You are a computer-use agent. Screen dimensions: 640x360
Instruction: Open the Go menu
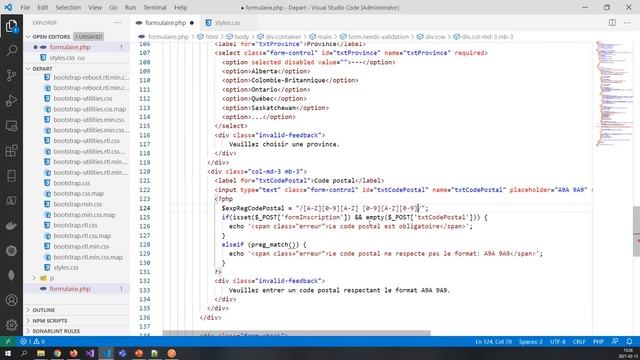[113, 7]
